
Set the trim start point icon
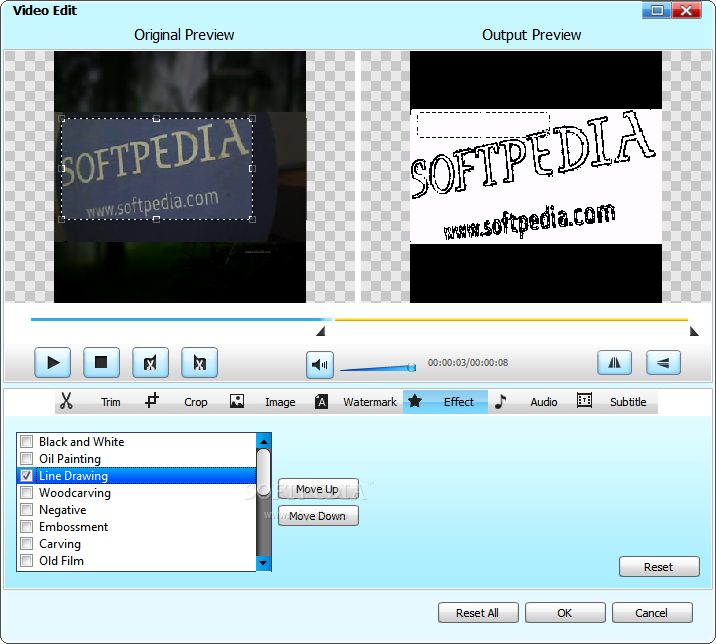[150, 363]
